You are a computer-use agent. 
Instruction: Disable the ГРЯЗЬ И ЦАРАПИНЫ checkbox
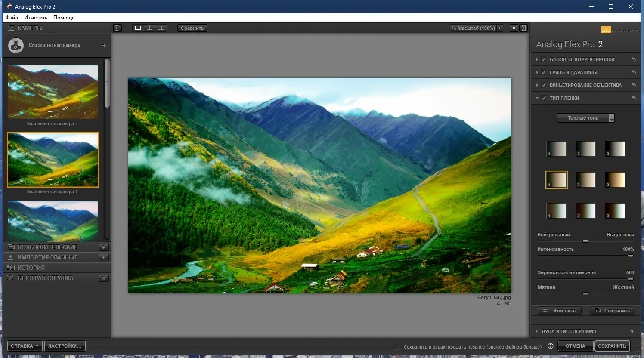coord(544,72)
